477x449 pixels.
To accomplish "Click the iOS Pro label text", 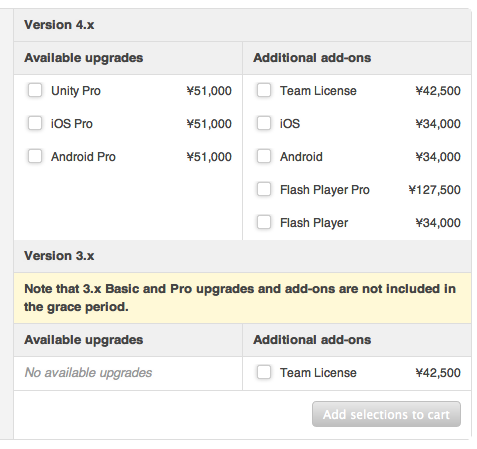I will click(x=72, y=124).
